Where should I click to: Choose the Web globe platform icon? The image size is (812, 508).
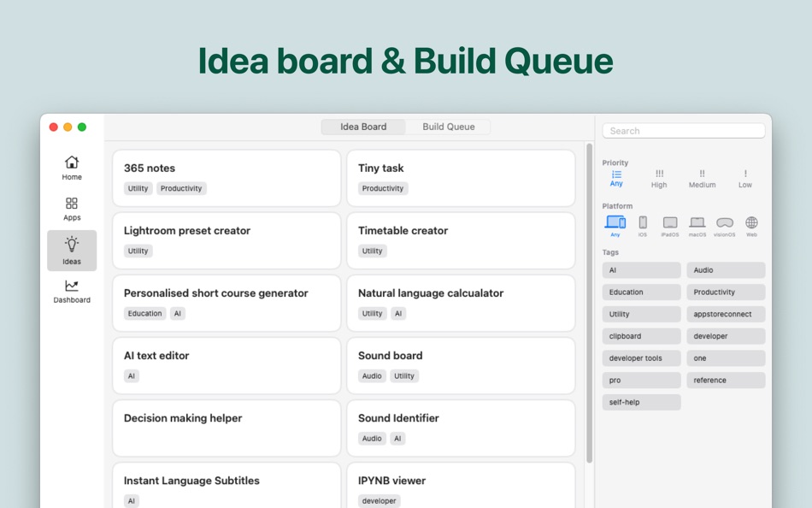(751, 223)
